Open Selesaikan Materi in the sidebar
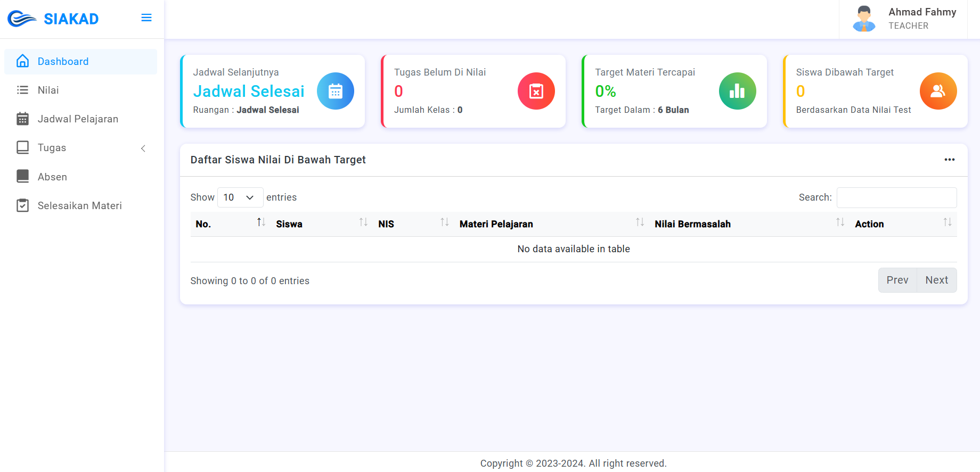The image size is (980, 472). [79, 206]
